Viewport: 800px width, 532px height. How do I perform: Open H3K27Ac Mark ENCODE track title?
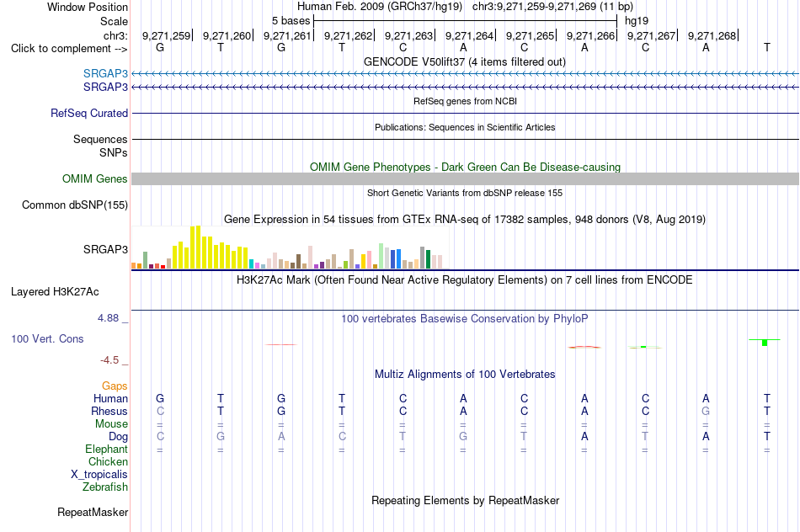pos(465,280)
